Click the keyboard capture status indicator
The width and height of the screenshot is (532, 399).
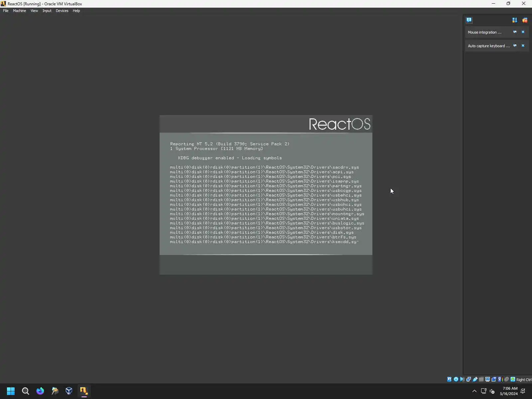pyautogui.click(x=513, y=379)
